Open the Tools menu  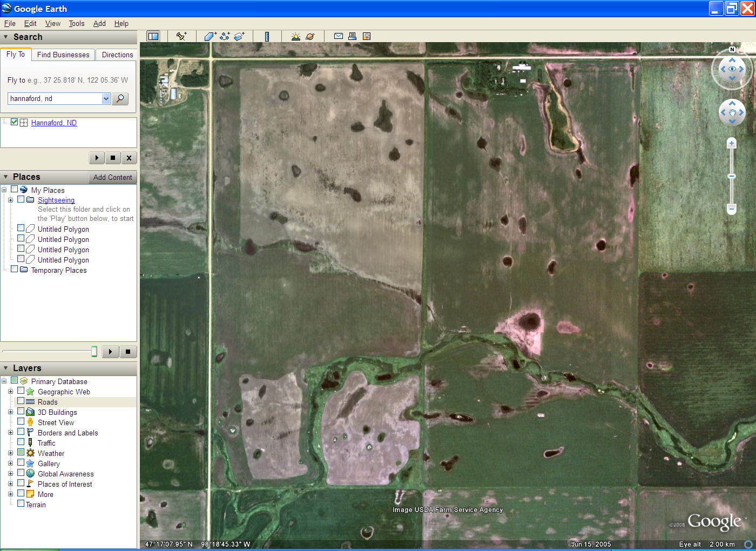pos(77,23)
